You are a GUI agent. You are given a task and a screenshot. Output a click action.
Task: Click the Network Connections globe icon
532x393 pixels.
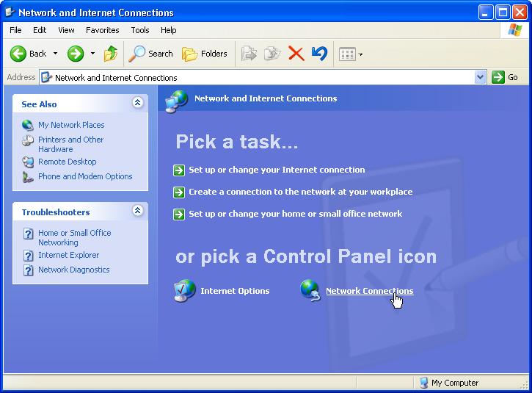click(x=310, y=290)
